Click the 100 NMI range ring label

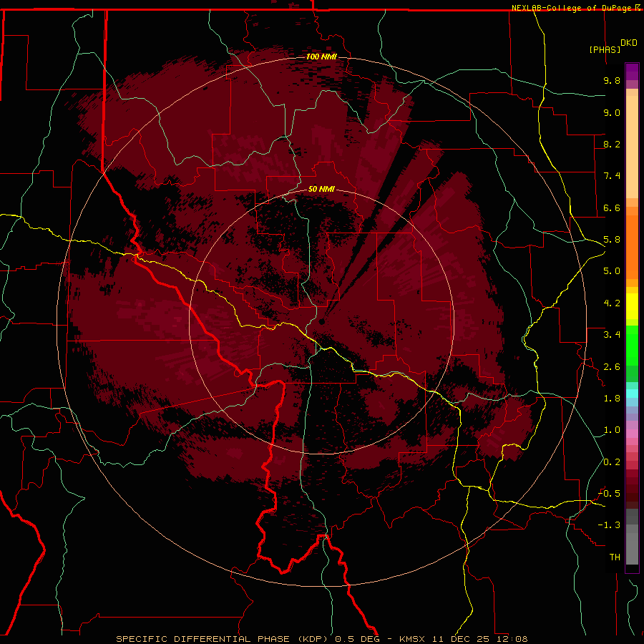tap(321, 57)
